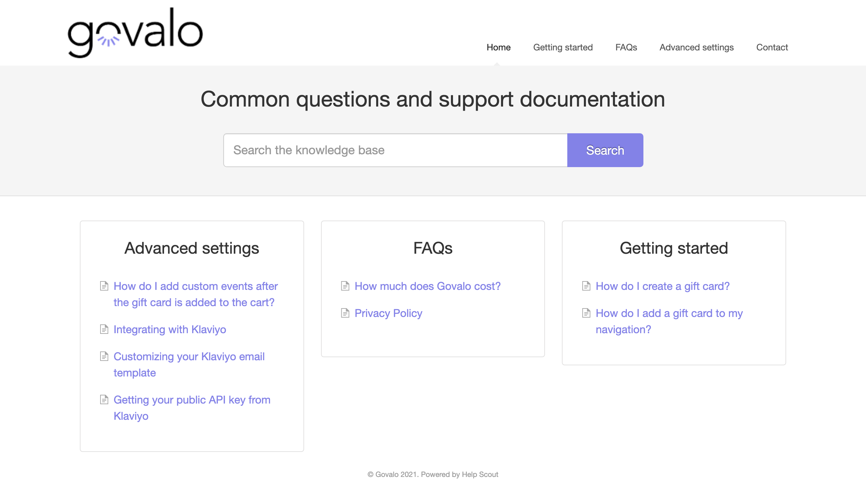This screenshot has height=504, width=866.
Task: Open the FAQs category heading card
Action: pos(433,248)
